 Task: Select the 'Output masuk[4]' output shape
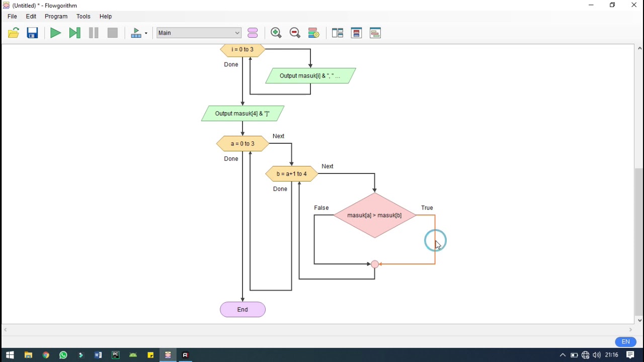243,114
